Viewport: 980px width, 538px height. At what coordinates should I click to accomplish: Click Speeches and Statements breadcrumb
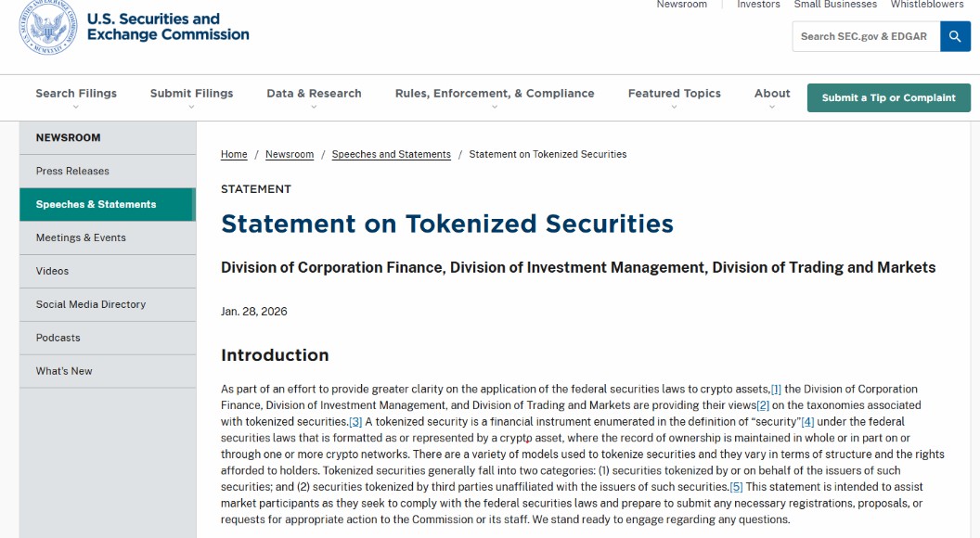[x=392, y=154]
